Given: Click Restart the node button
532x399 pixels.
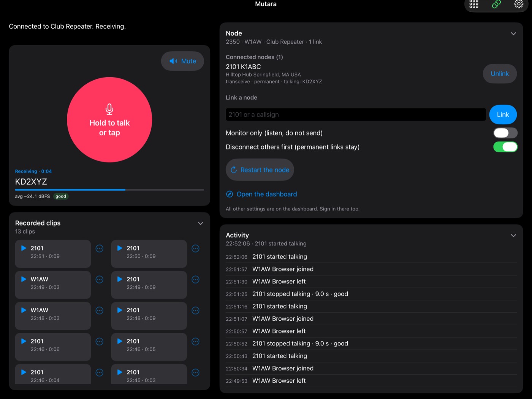Looking at the screenshot, I should (260, 170).
